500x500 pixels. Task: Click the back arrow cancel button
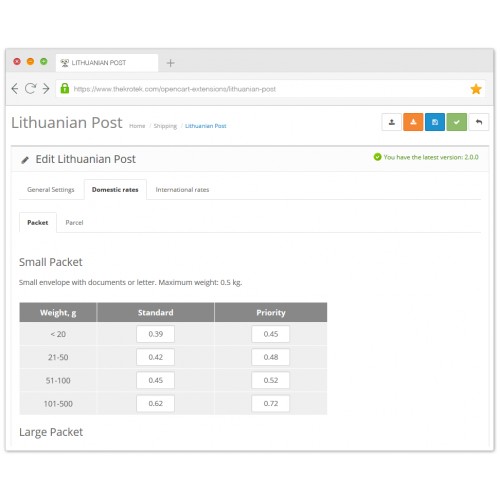click(479, 122)
